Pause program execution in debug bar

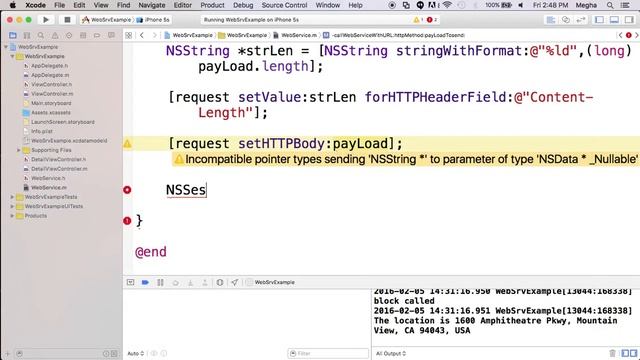160,282
